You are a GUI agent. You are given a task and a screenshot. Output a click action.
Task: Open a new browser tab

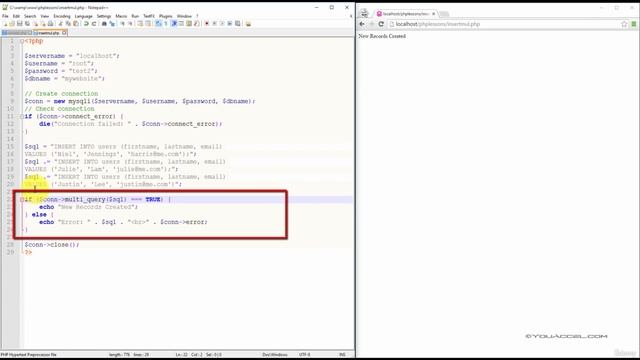tap(444, 14)
